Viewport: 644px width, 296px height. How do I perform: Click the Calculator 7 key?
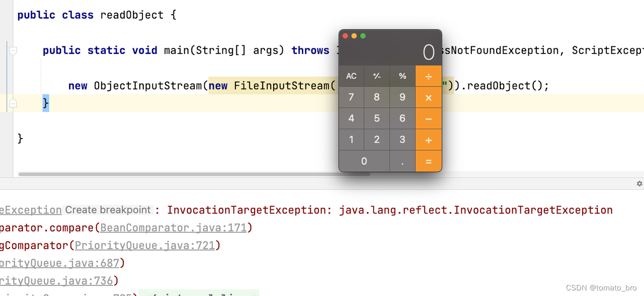[351, 98]
